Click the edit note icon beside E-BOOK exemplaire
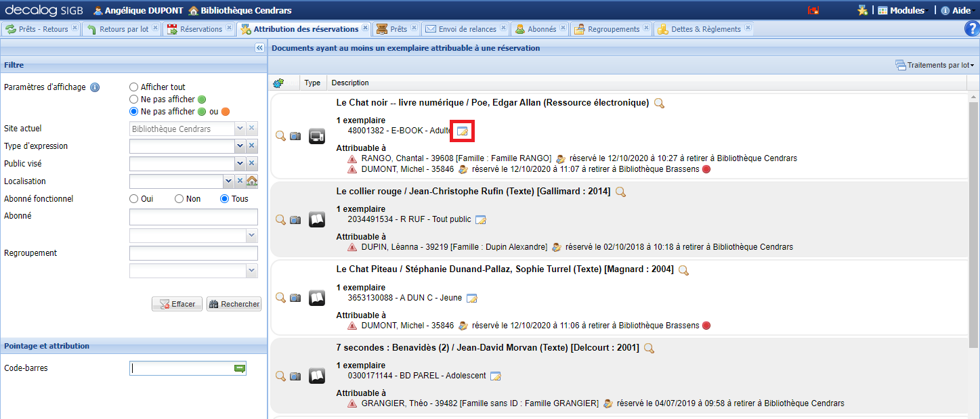 pyautogui.click(x=463, y=131)
